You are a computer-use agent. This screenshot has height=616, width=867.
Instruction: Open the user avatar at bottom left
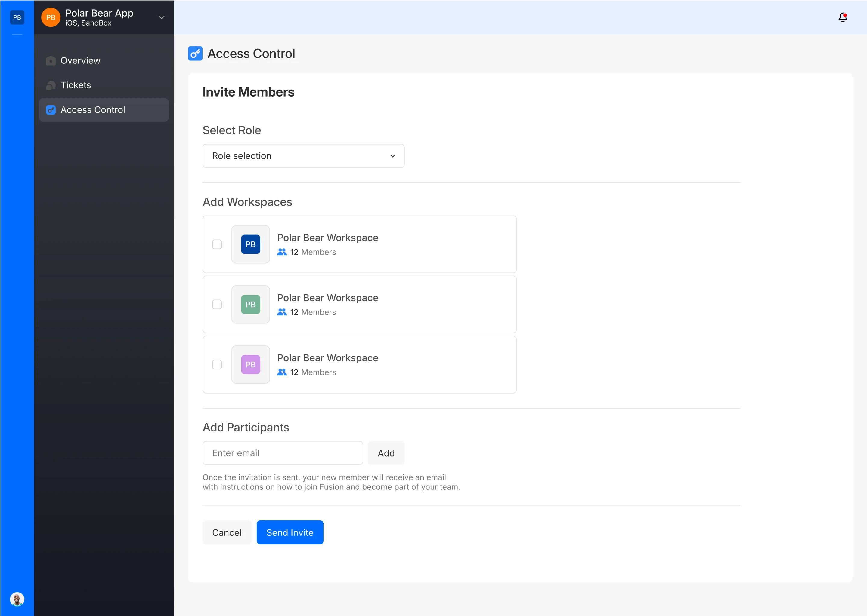(17, 599)
